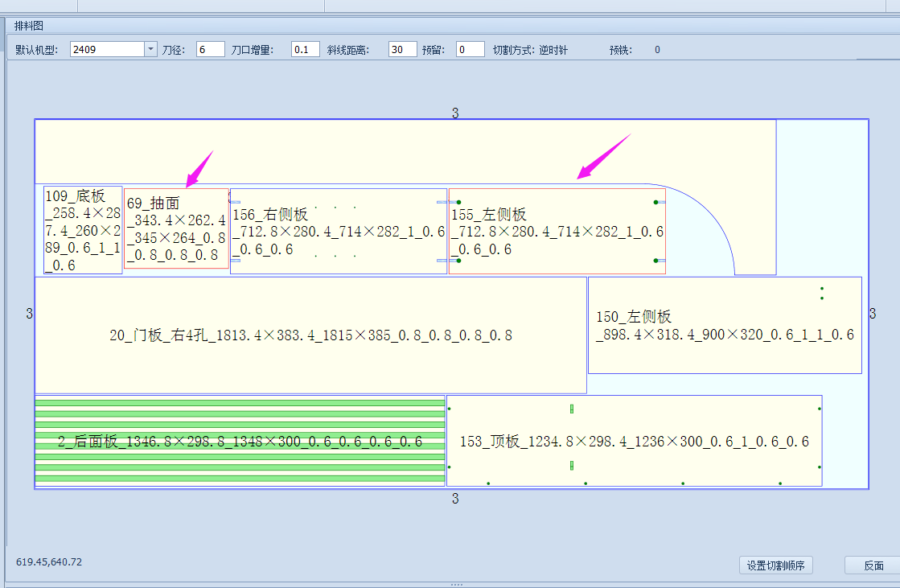Click the 反面 button
The image size is (900, 588).
pyautogui.click(x=873, y=565)
